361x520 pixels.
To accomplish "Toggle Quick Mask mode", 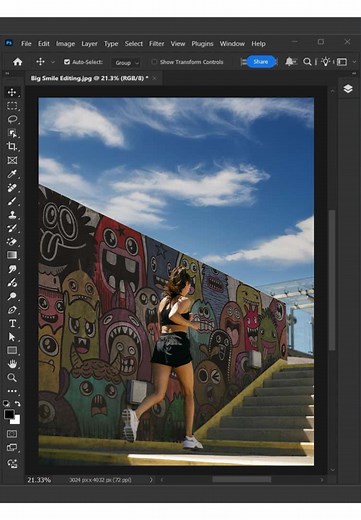I will [12, 434].
